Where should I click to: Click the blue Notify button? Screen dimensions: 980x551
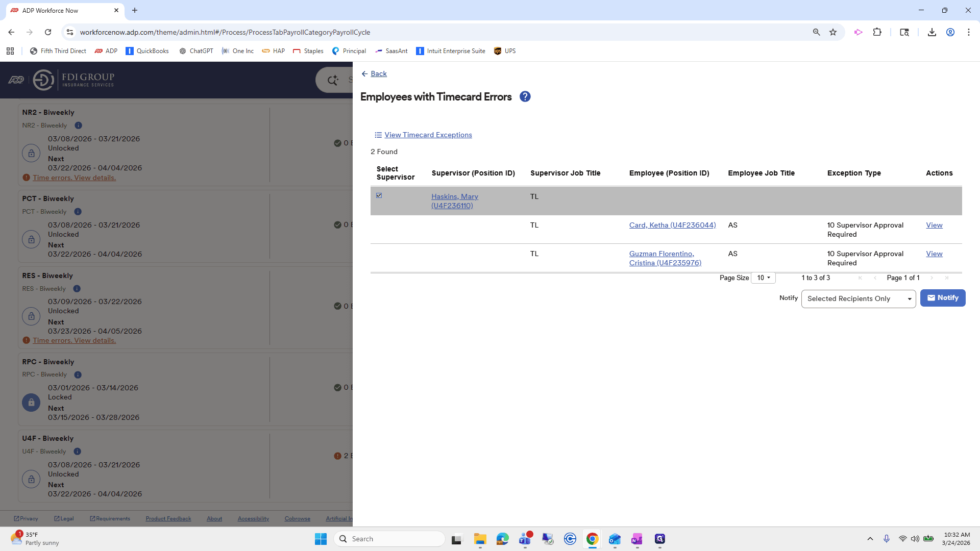coord(943,298)
